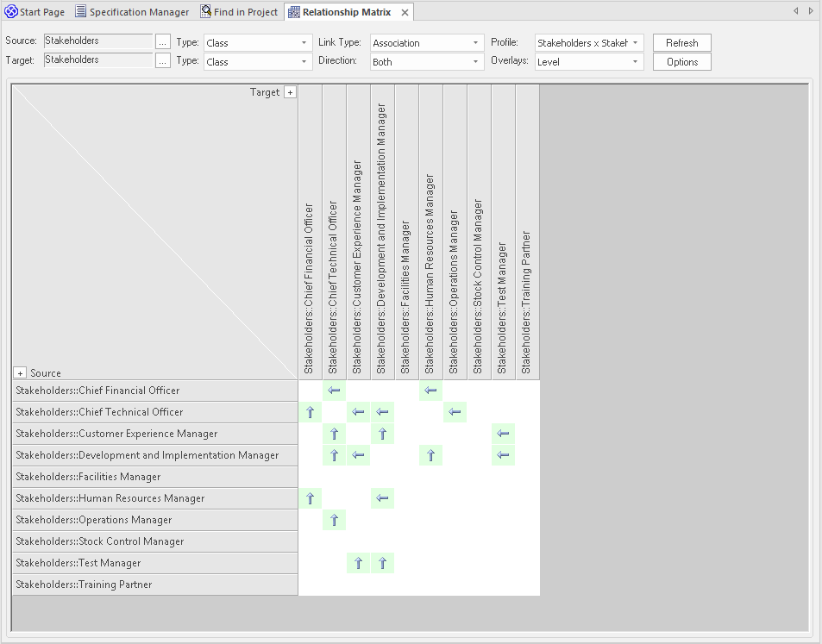The width and height of the screenshot is (822, 644).
Task: Browse for Source package with ellipsis button
Action: coord(162,41)
